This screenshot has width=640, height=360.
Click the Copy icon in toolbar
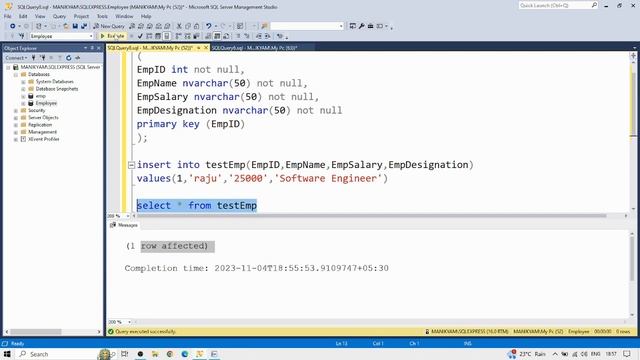pos(188,26)
